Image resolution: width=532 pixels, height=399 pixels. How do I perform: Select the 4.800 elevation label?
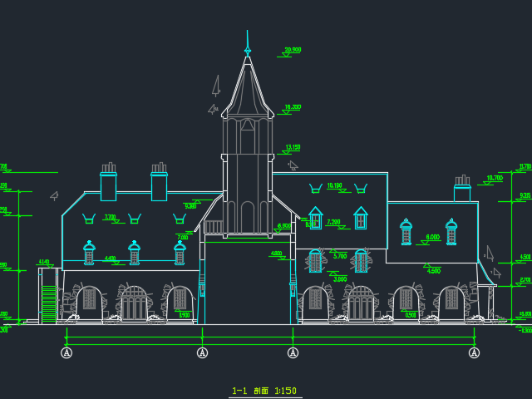click(x=276, y=254)
